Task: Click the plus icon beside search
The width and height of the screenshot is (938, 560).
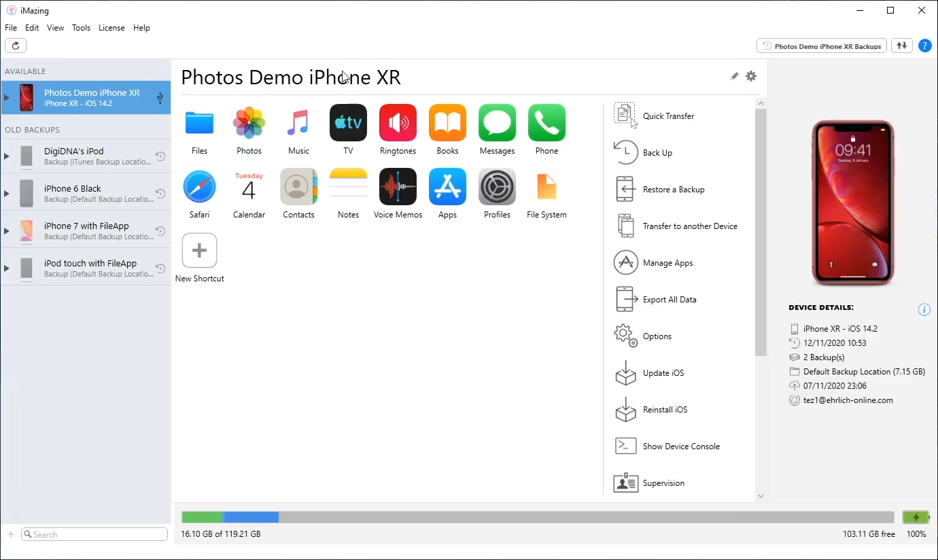Action: tap(11, 534)
